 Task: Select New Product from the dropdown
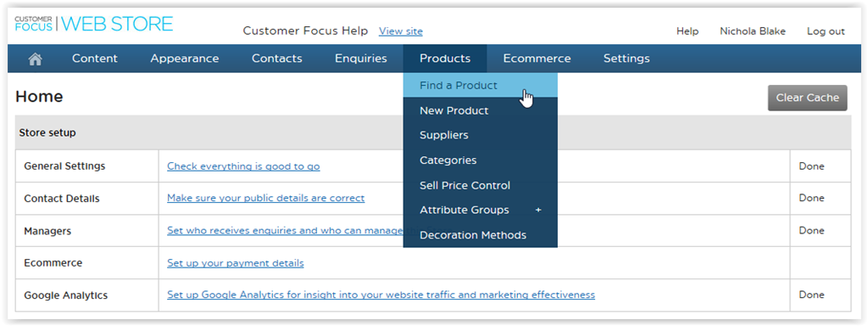point(480,110)
